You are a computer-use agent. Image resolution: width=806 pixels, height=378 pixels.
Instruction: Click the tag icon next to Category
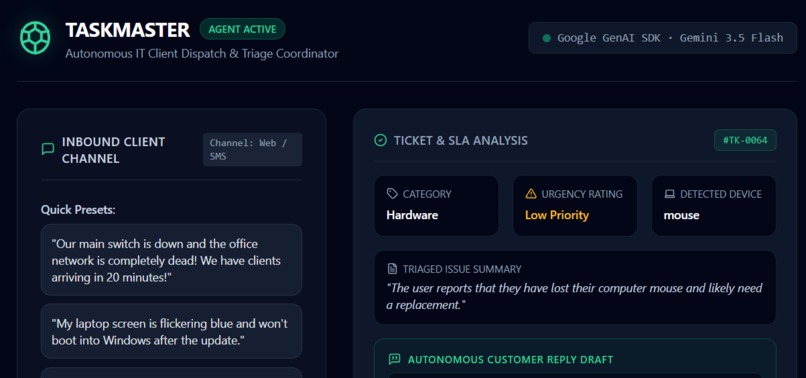[392, 194]
